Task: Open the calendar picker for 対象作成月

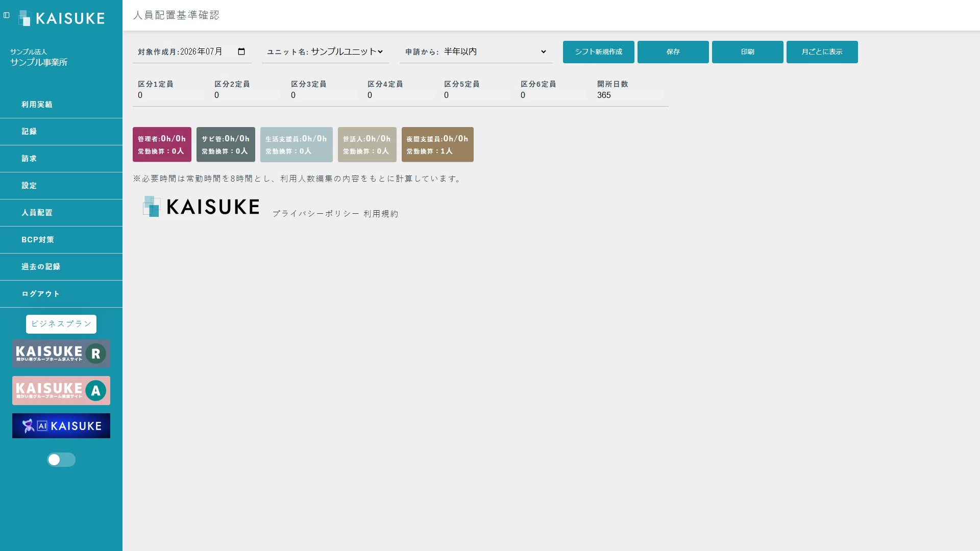Action: [x=241, y=52]
